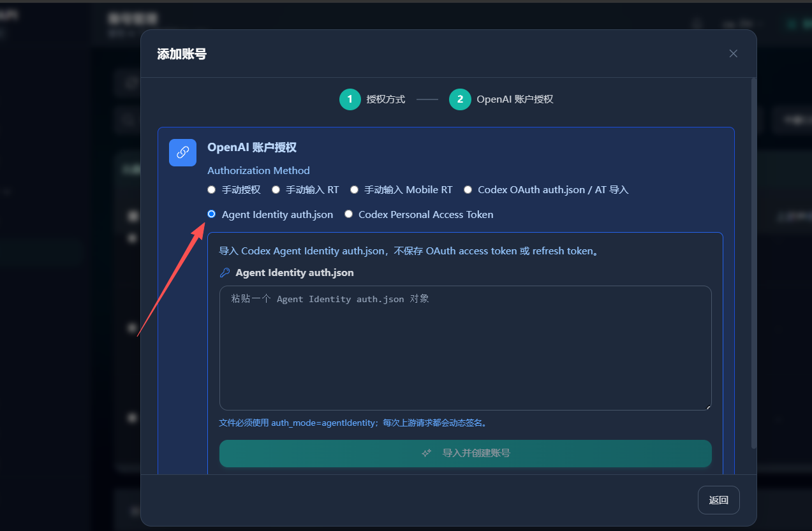
Task: Click the 返回 button
Action: point(719,500)
